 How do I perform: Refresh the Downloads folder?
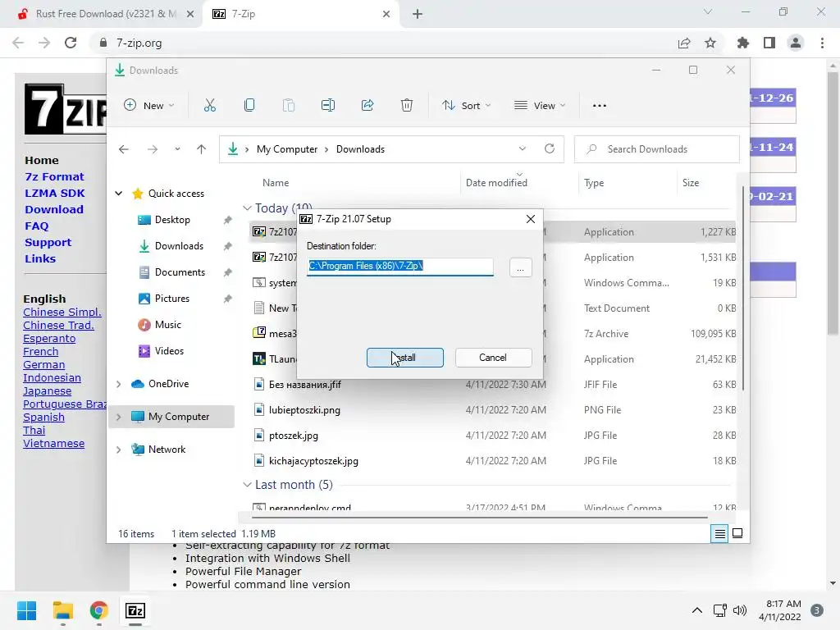tap(550, 149)
